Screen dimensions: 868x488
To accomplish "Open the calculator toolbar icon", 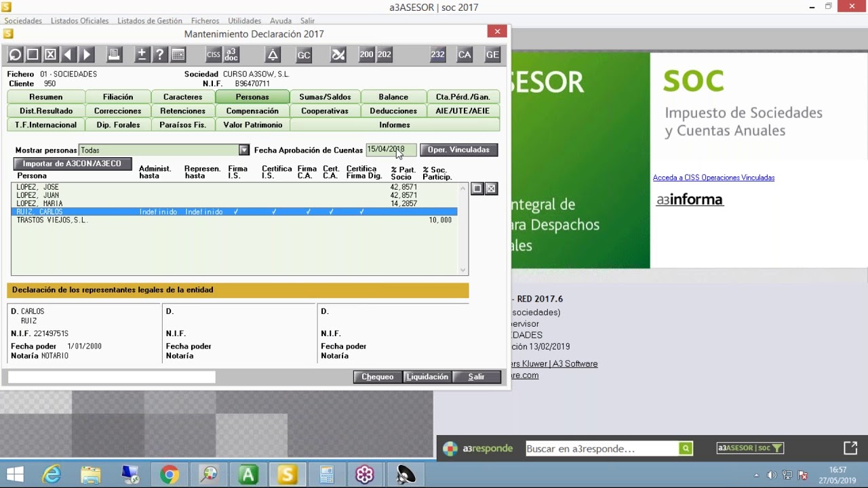I will pos(178,55).
